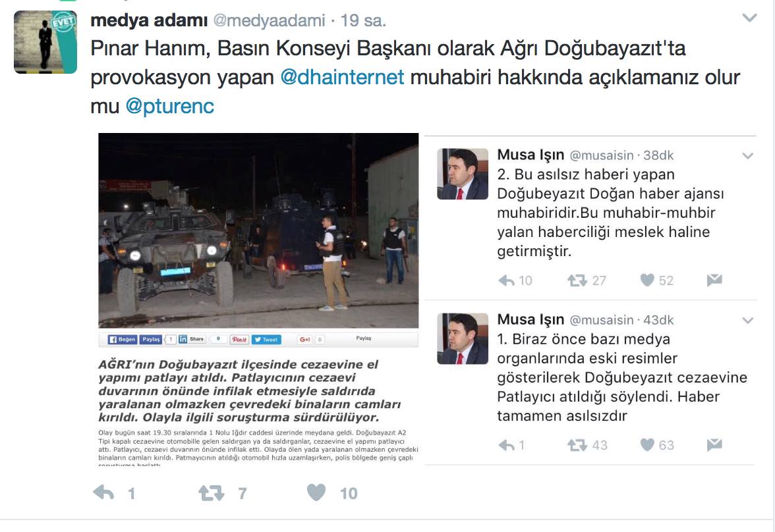Open the armored vehicles news photo
This screenshot has width=775, height=532.
pos(258,230)
